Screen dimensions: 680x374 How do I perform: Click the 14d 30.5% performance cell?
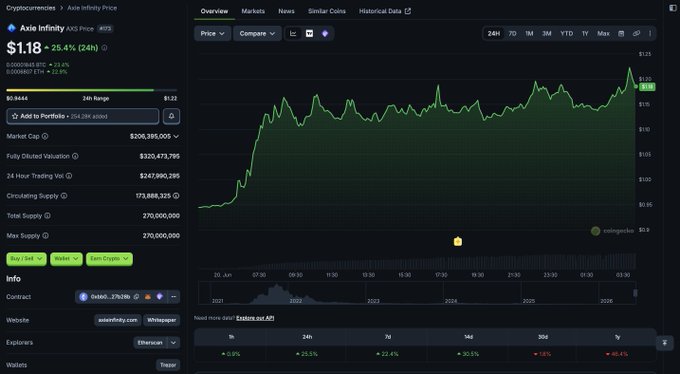(x=468, y=354)
